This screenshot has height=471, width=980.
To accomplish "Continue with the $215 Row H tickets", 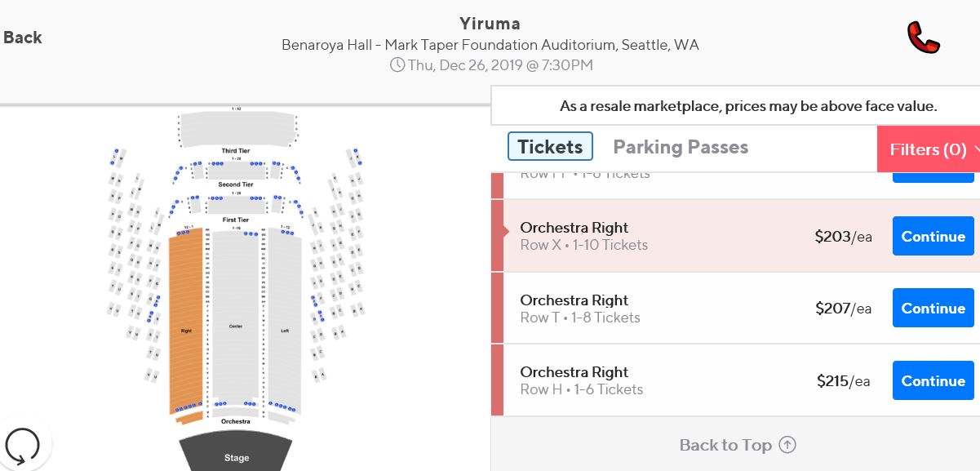I will coord(933,380).
